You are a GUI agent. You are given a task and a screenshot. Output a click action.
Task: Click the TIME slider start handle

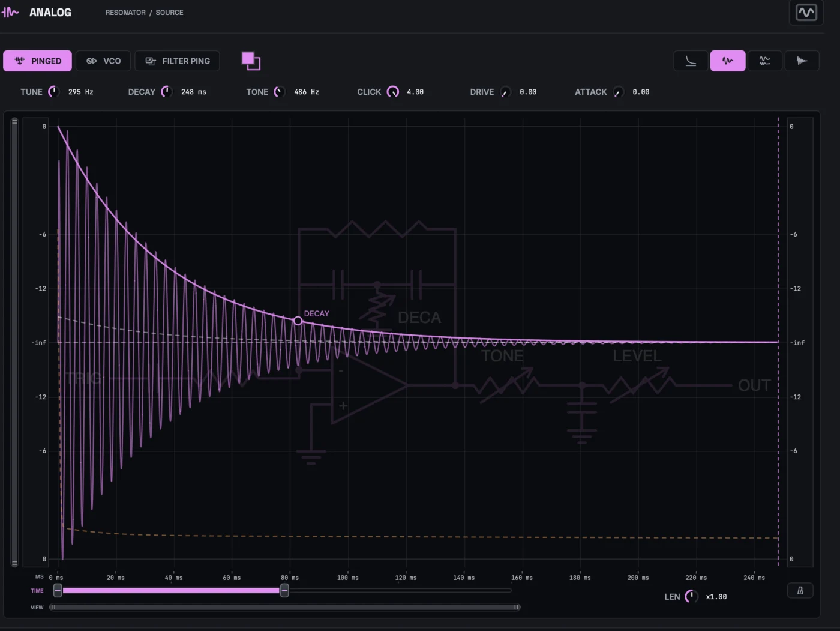pos(58,591)
